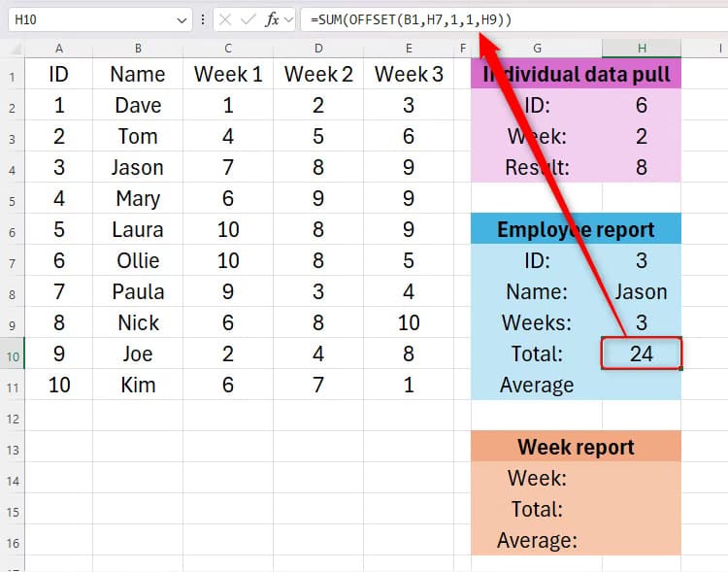The image size is (728, 572).
Task: Select Tom's Week 2 cell showing 5
Action: coord(318,136)
